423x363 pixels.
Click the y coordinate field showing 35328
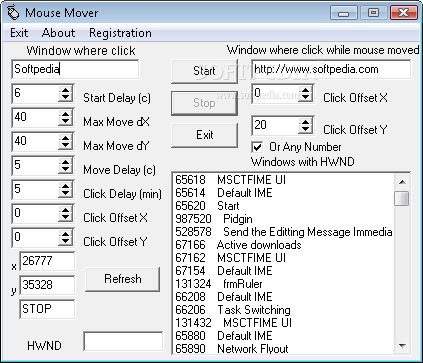(47, 285)
